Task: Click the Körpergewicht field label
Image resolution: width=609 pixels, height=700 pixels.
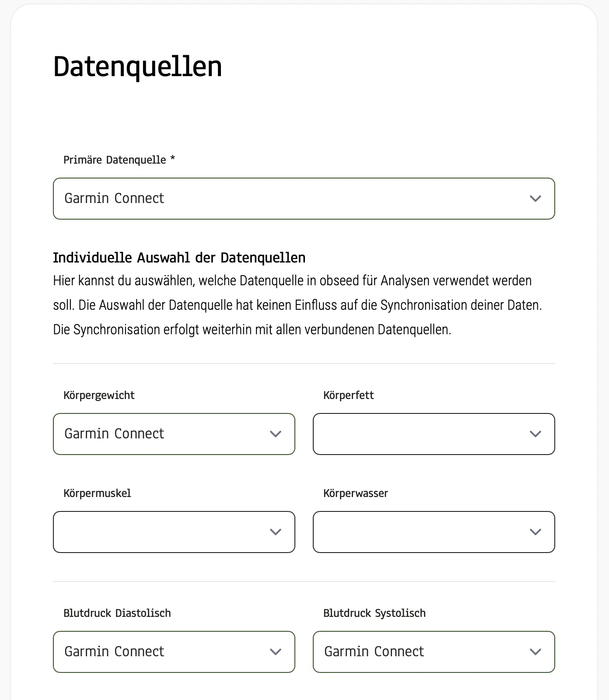Action: [99, 395]
